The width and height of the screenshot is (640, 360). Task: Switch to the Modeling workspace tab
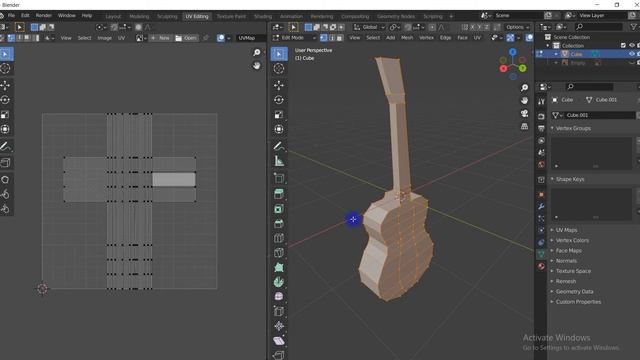[x=139, y=16]
